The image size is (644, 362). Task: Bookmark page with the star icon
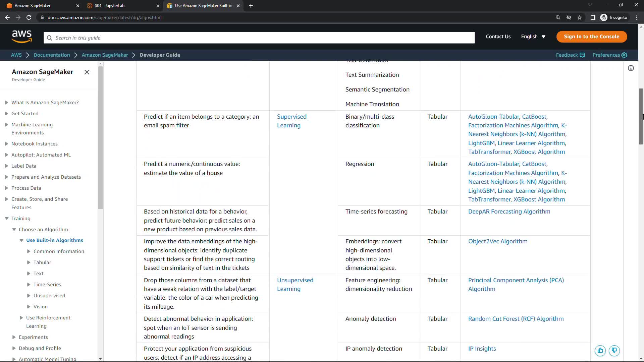[x=580, y=17]
